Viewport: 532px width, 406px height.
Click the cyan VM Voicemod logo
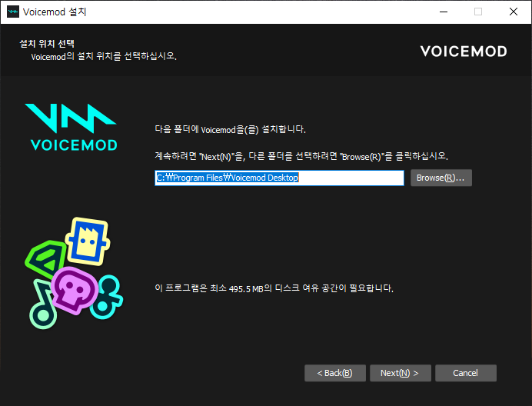pos(71,127)
